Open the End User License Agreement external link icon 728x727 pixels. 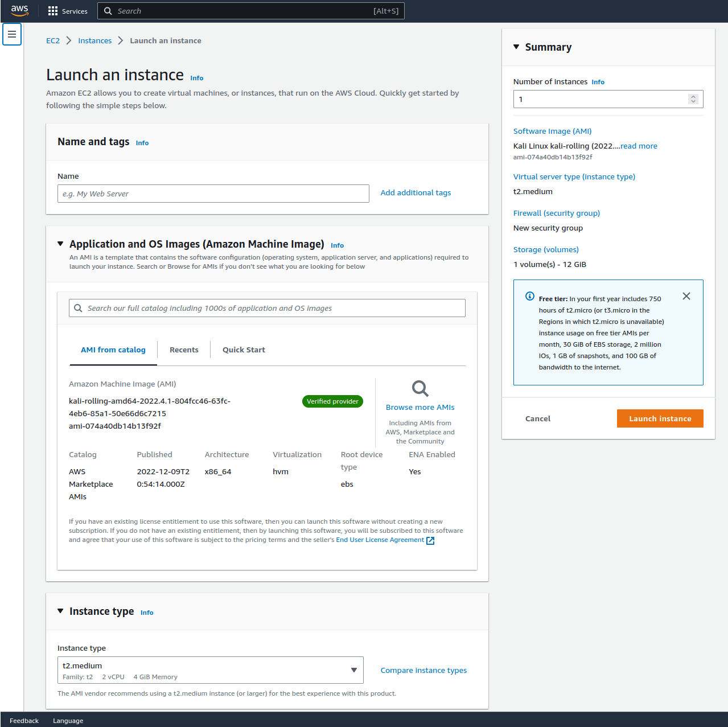[x=430, y=540]
